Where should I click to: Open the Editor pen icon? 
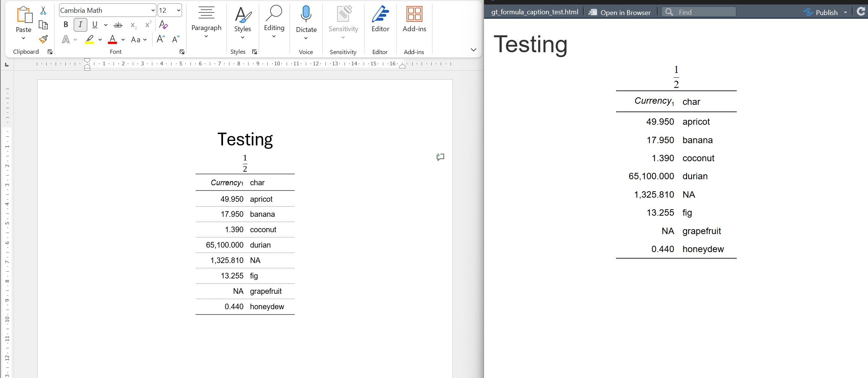click(x=380, y=14)
